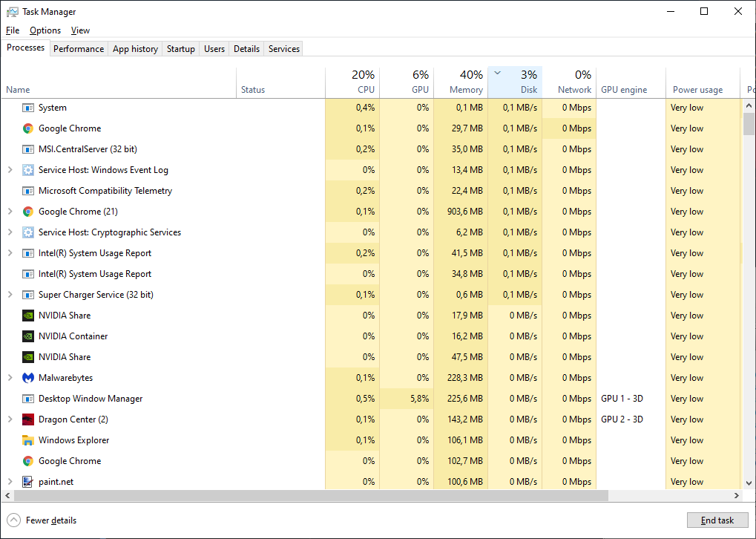Image resolution: width=756 pixels, height=539 pixels.
Task: Click the Intel System Usage Report icon using 34,8 MB
Action: (28, 274)
